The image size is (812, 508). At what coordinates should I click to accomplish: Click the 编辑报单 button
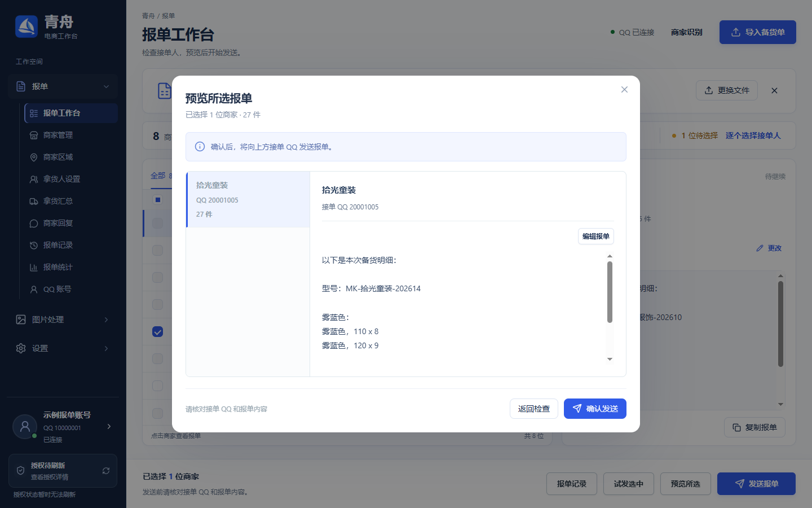[x=595, y=237]
